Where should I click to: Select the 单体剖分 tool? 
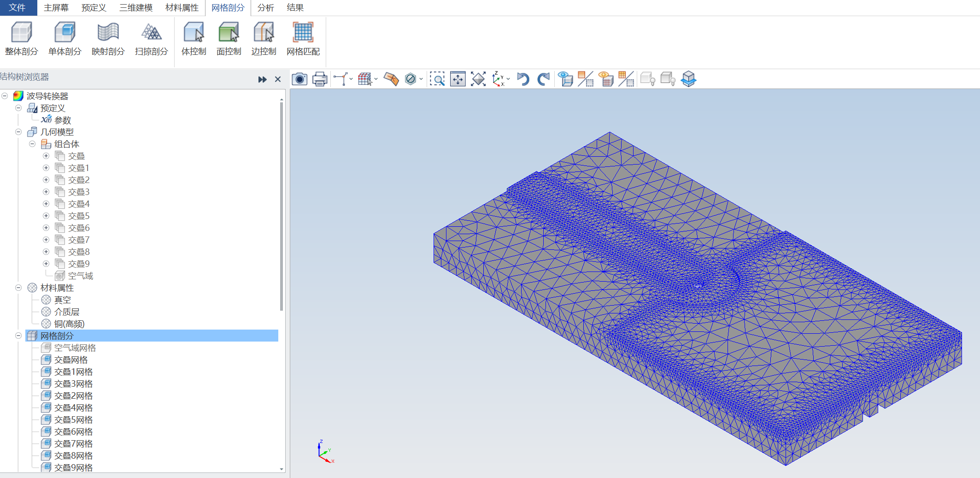pos(65,39)
